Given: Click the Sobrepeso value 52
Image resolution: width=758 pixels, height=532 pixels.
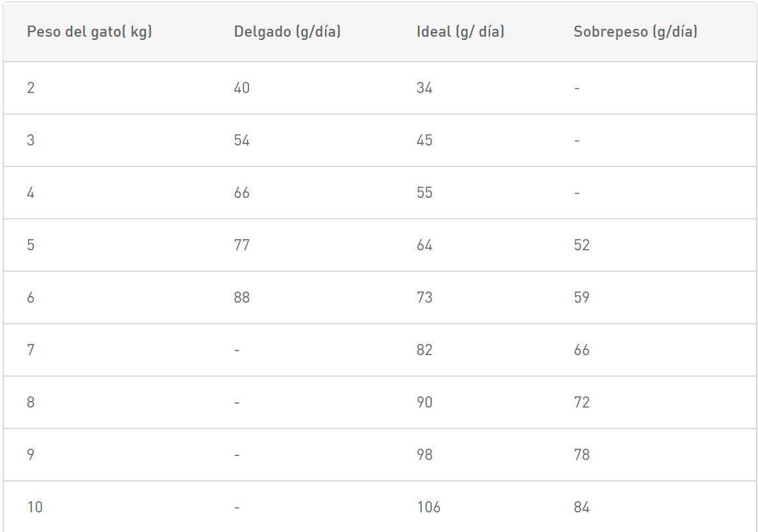Looking at the screenshot, I should pos(582,245).
